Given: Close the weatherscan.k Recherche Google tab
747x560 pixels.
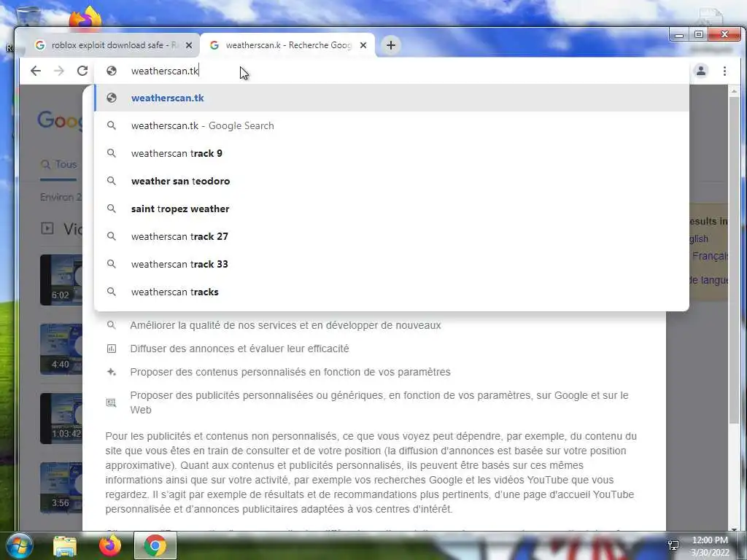Looking at the screenshot, I should (x=363, y=45).
